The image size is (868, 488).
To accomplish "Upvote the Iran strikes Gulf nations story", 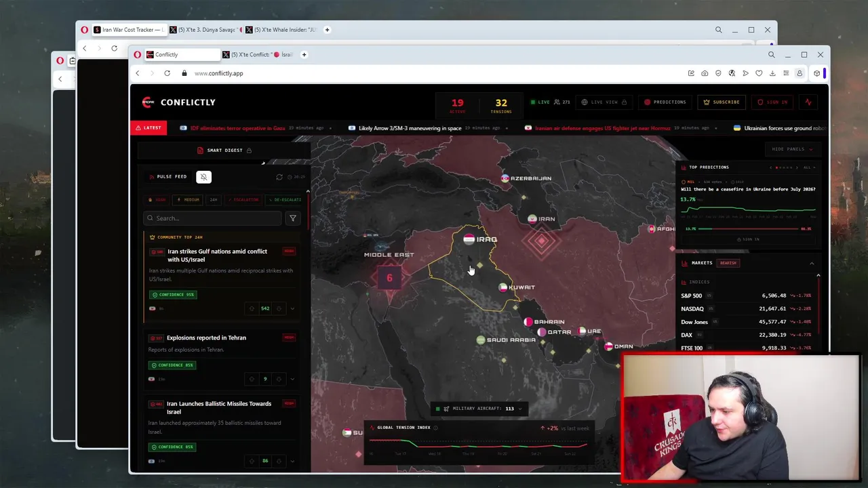I will [252, 308].
